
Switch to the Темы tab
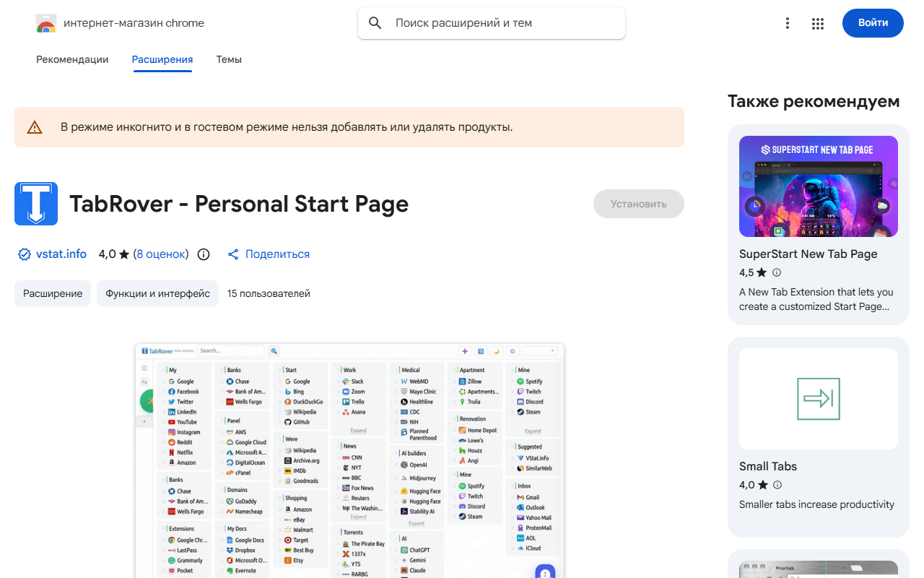(x=229, y=59)
